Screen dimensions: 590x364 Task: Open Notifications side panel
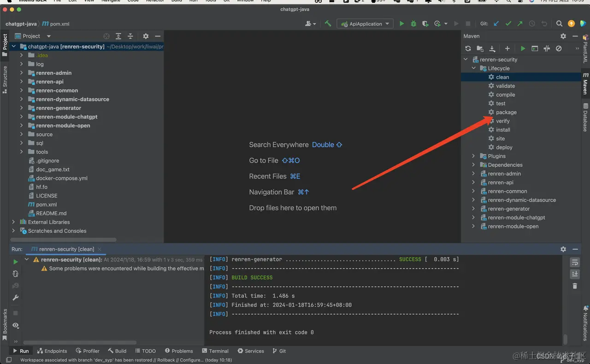585,323
